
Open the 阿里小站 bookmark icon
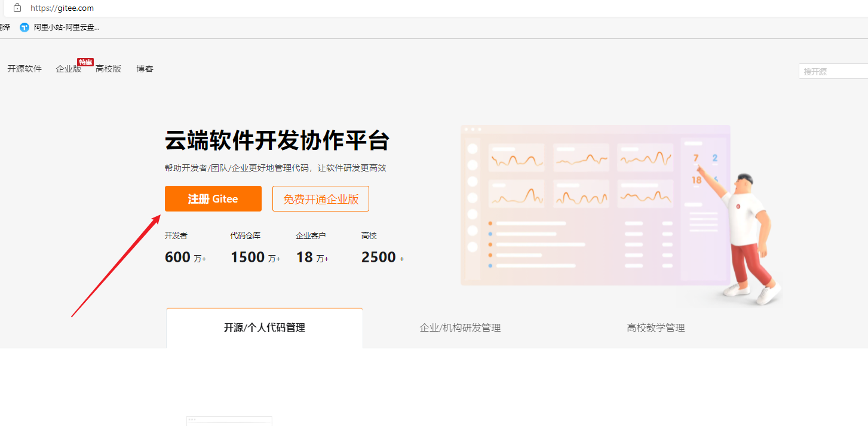(x=24, y=27)
